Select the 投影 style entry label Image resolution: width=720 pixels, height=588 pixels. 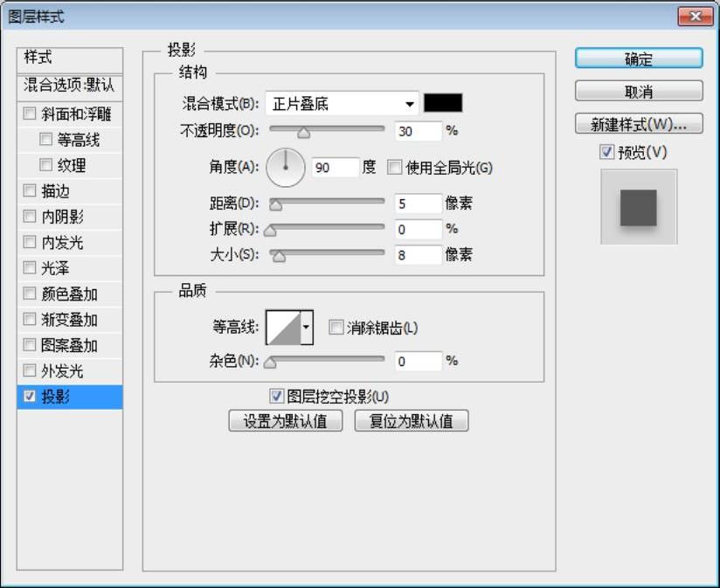coord(56,396)
